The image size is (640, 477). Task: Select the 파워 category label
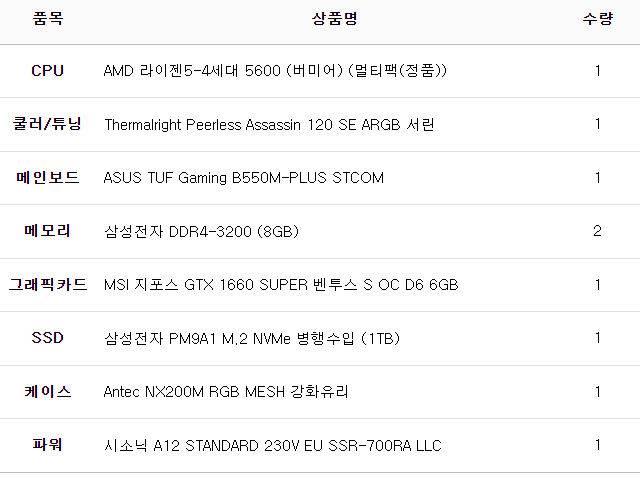click(x=47, y=445)
